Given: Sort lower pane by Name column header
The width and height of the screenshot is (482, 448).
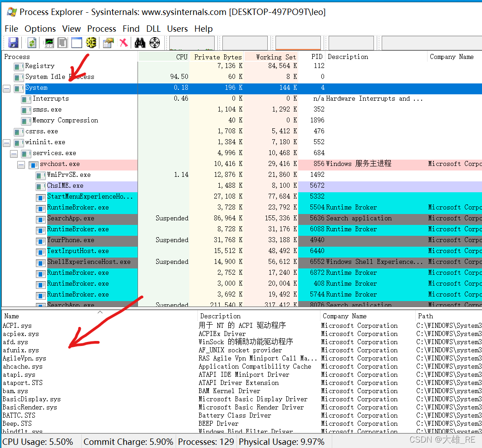Looking at the screenshot, I should (99, 316).
